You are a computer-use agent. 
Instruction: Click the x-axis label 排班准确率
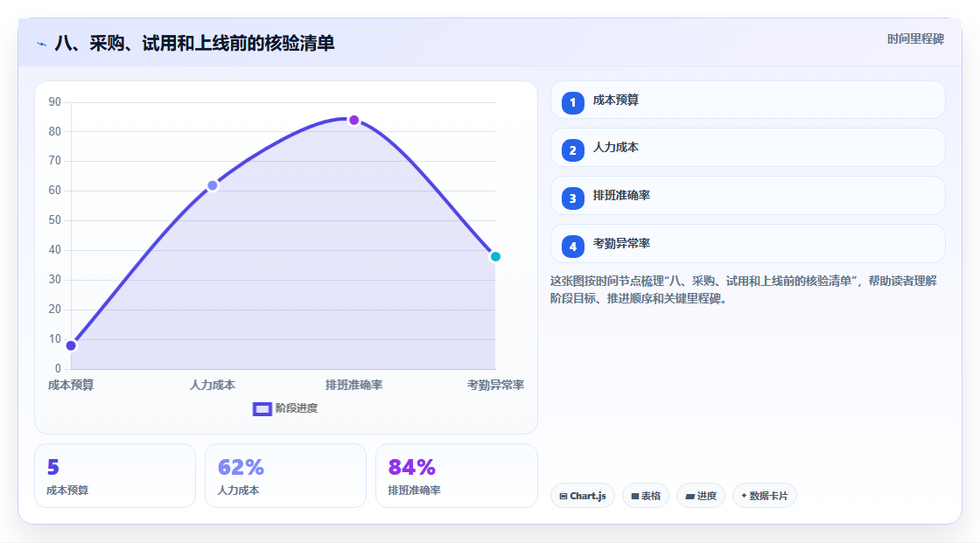coord(353,386)
